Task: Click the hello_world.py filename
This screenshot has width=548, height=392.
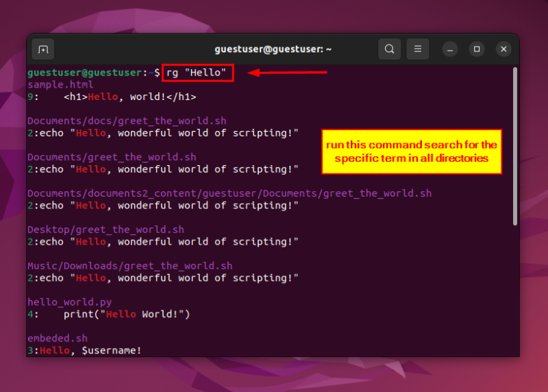Action: click(69, 302)
